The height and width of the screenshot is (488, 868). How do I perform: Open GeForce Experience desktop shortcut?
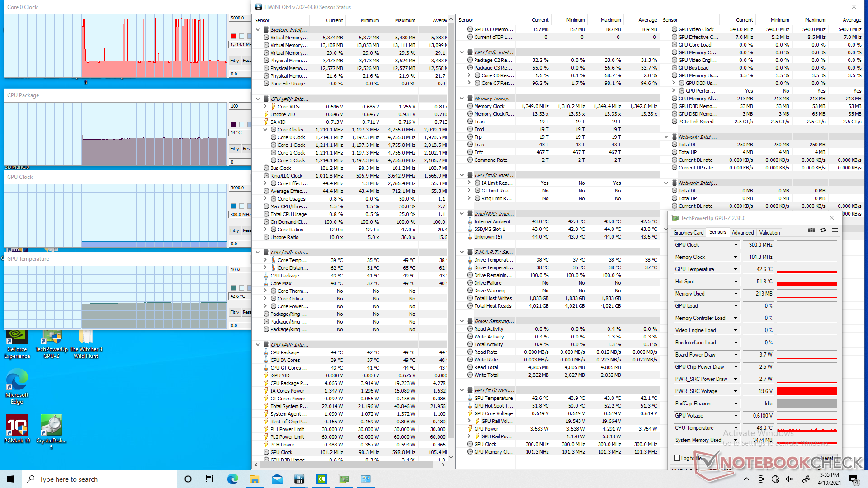click(x=17, y=344)
